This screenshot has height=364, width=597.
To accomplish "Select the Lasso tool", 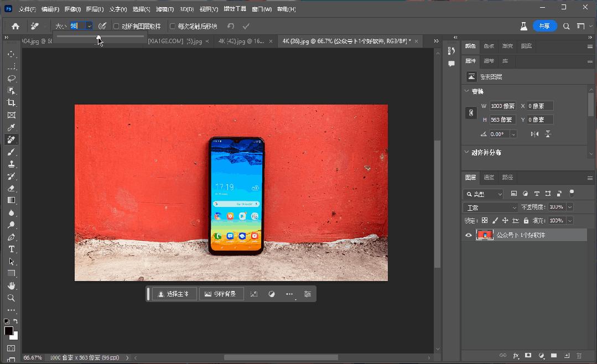I will 12,79.
